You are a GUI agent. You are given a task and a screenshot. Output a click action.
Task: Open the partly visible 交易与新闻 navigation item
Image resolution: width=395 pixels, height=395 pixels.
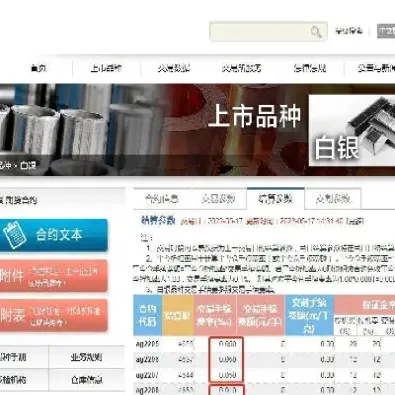(x=376, y=68)
